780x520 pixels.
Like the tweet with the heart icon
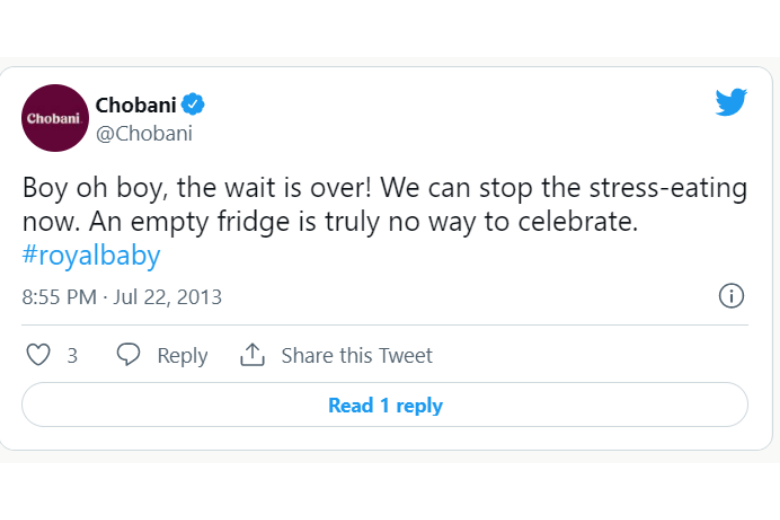[38, 355]
